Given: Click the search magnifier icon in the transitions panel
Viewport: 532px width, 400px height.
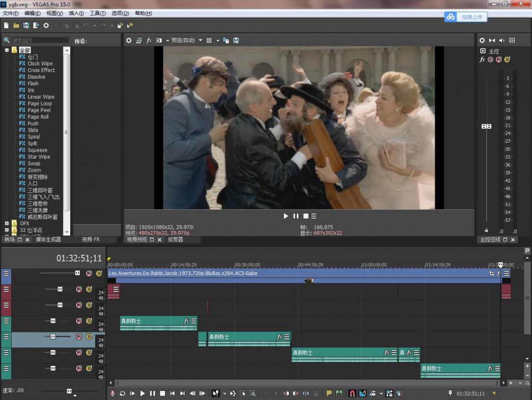Looking at the screenshot, I should click(6, 40).
